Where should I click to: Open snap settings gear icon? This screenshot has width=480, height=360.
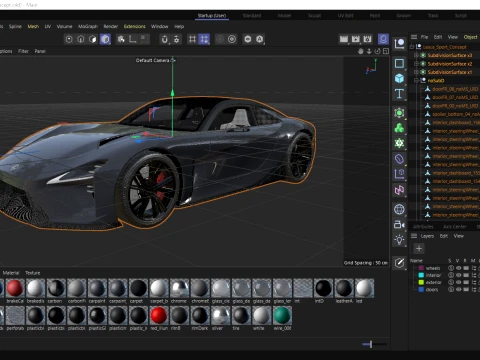(176, 39)
